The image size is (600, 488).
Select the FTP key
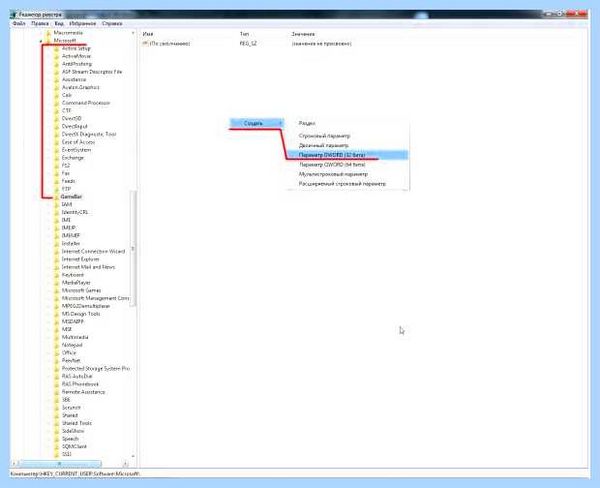[x=66, y=189]
